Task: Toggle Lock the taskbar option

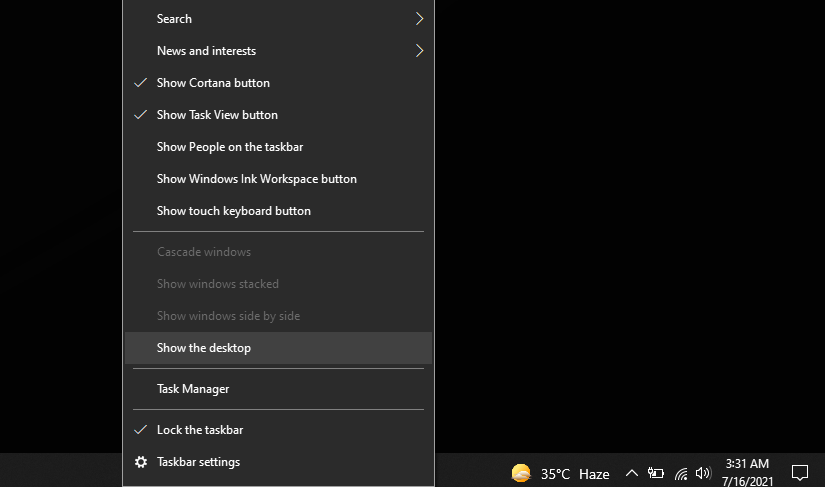Action: 278,430
